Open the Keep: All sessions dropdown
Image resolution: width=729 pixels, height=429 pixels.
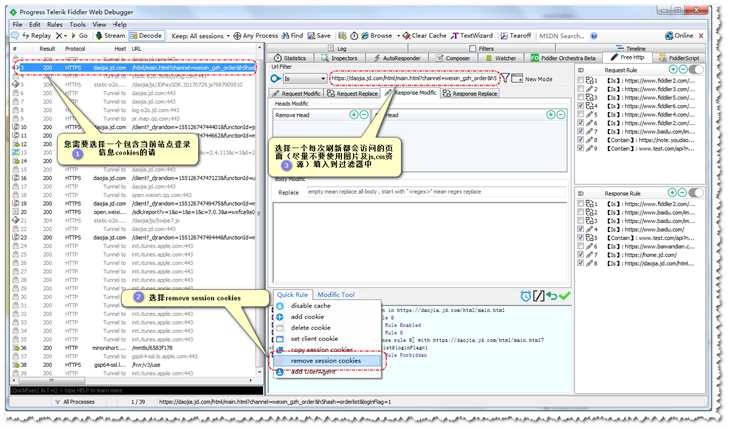tap(200, 36)
